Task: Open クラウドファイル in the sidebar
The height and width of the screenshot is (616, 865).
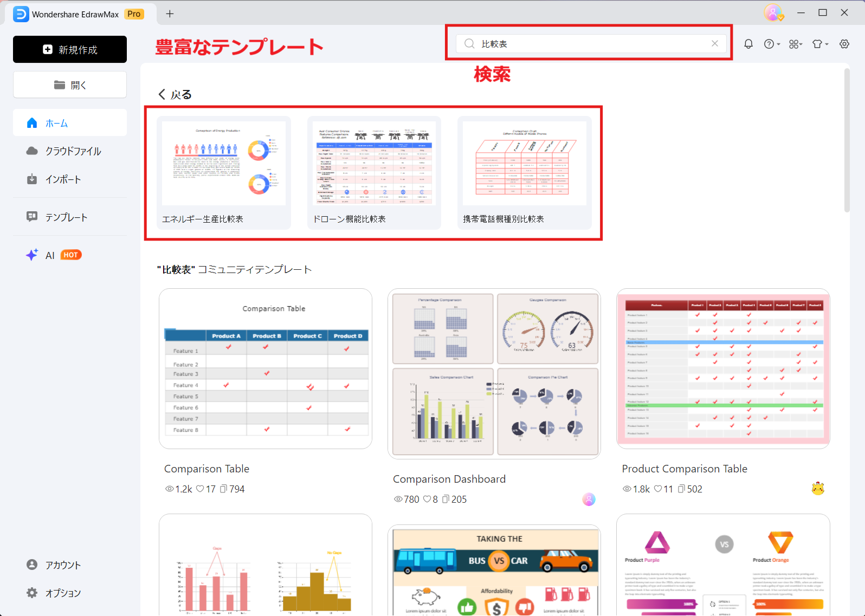Action: click(70, 151)
